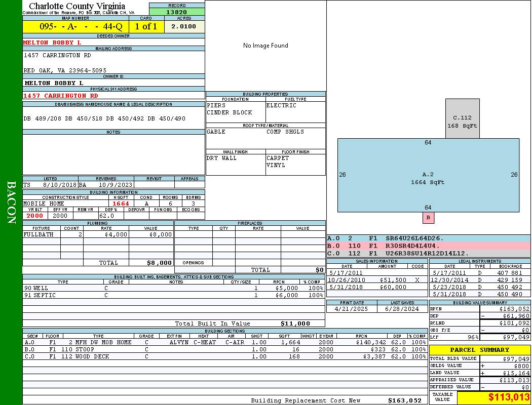Click the red deeded owner name MELTON BOBBY L
The image size is (532, 405).
(52, 43)
